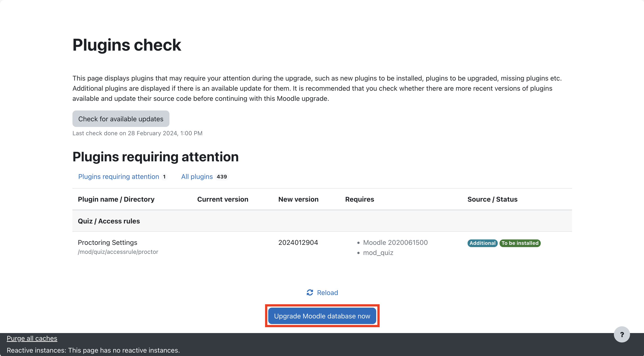
Task: Click the /mod/quiz/accessrule/proctor directory path
Action: coord(118,252)
